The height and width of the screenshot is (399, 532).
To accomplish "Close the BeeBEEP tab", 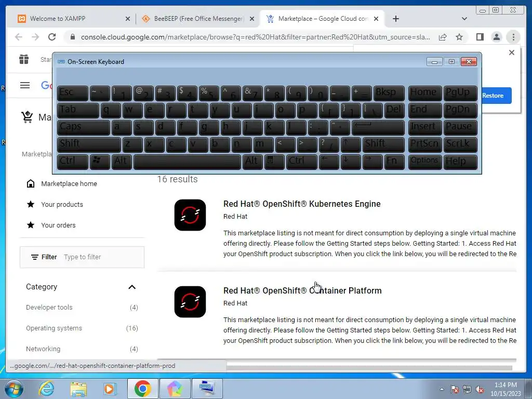I will point(252,19).
